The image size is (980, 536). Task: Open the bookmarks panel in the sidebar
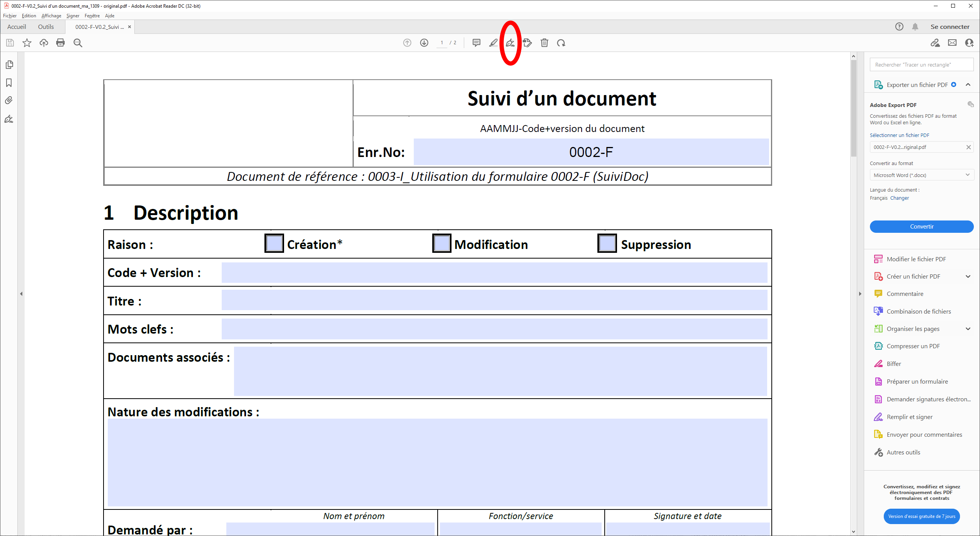tap(9, 83)
